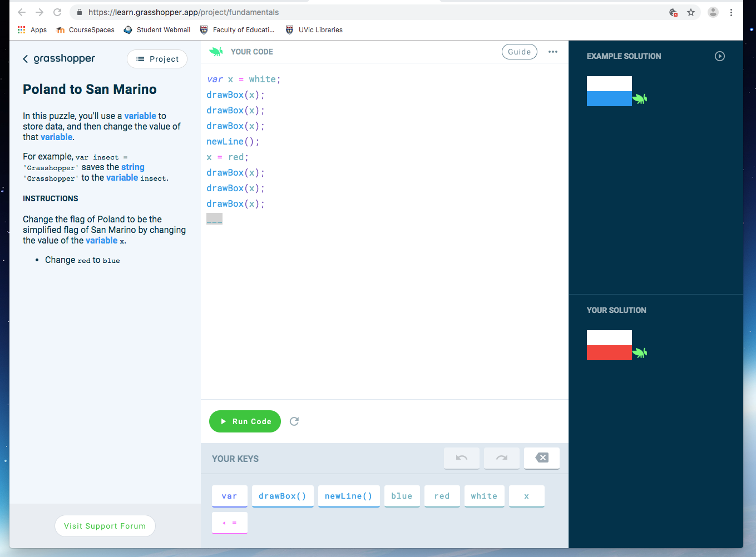Viewport: 756px width, 557px height.
Task: Bookmark this page with the star icon
Action: 690,12
